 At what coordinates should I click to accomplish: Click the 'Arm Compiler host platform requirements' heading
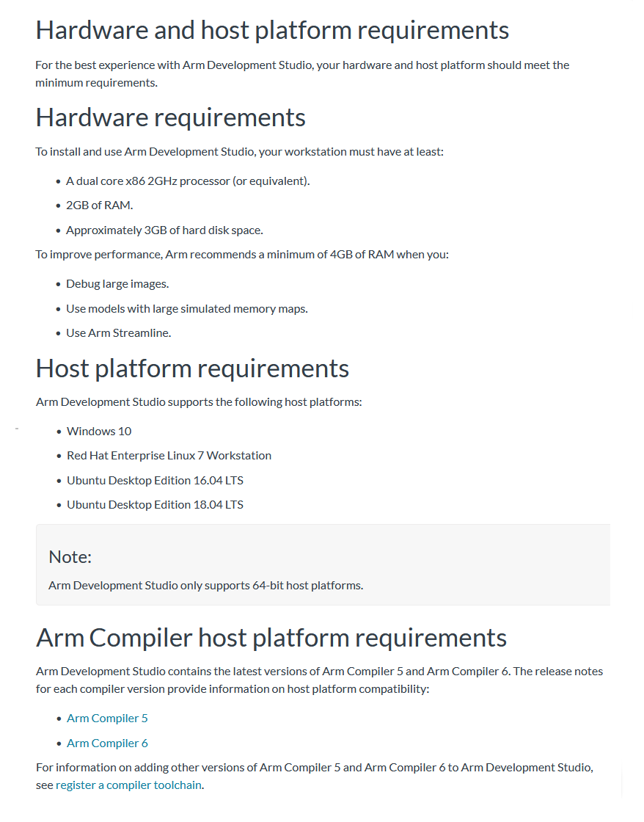tap(271, 638)
